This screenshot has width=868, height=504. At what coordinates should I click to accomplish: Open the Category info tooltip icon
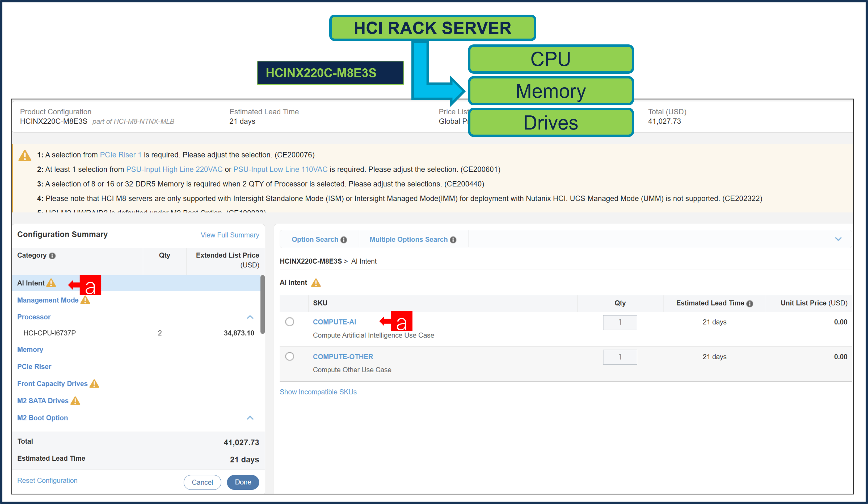(52, 256)
